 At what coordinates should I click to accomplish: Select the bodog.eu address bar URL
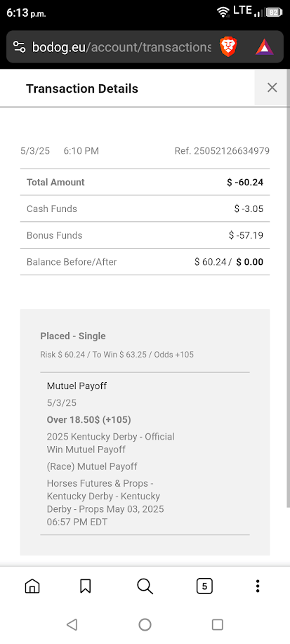(121, 47)
